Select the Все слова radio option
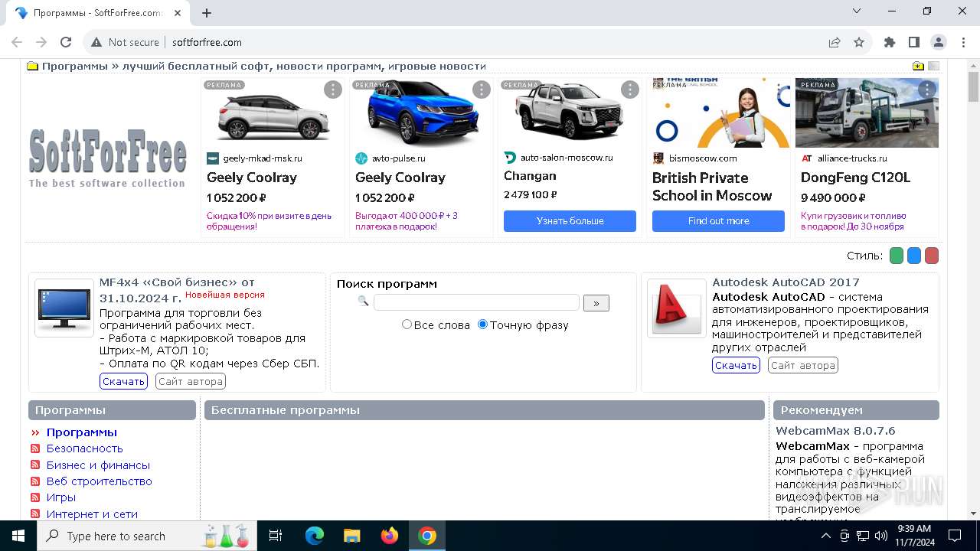 tap(407, 324)
